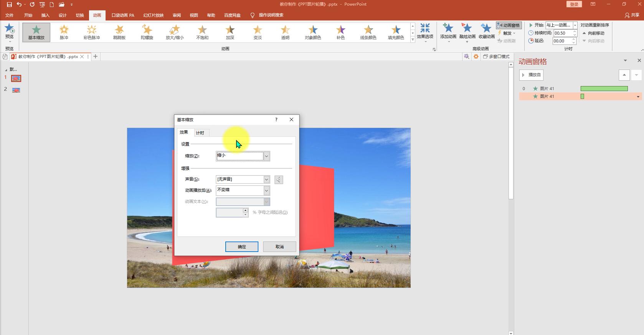644x335 pixels.
Task: Expand the 声音 (Sound) dropdown list
Action: click(266, 179)
